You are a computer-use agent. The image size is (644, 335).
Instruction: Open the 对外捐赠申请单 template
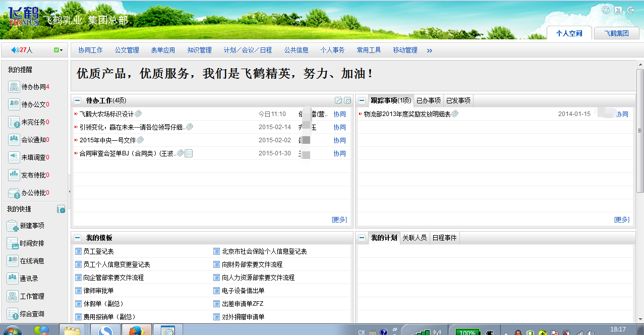pyautogui.click(x=243, y=317)
